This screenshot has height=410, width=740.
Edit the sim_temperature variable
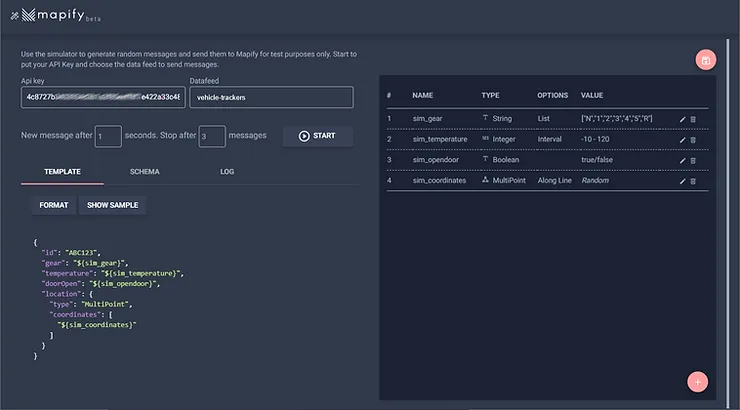pos(682,140)
